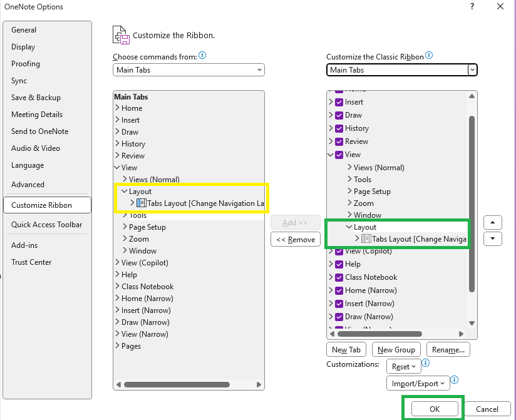This screenshot has height=420, width=516.
Task: Select Window in the right list
Action: coord(368,215)
